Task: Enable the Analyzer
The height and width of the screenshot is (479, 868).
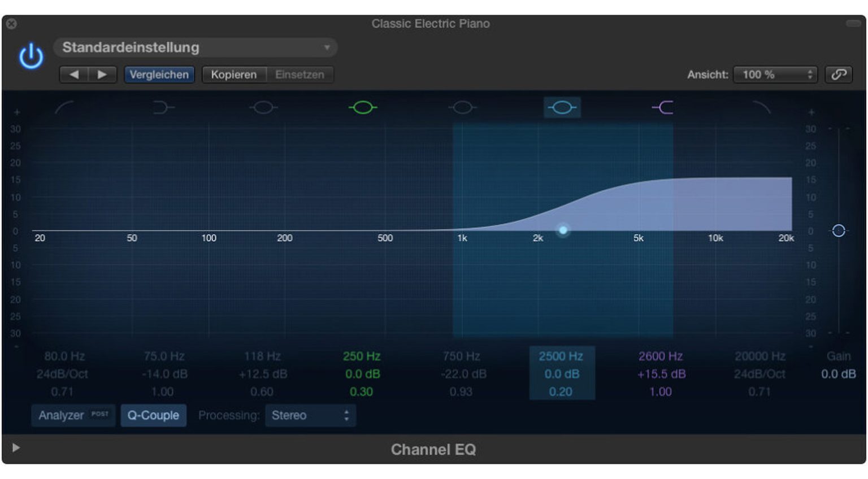Action: tap(73, 415)
